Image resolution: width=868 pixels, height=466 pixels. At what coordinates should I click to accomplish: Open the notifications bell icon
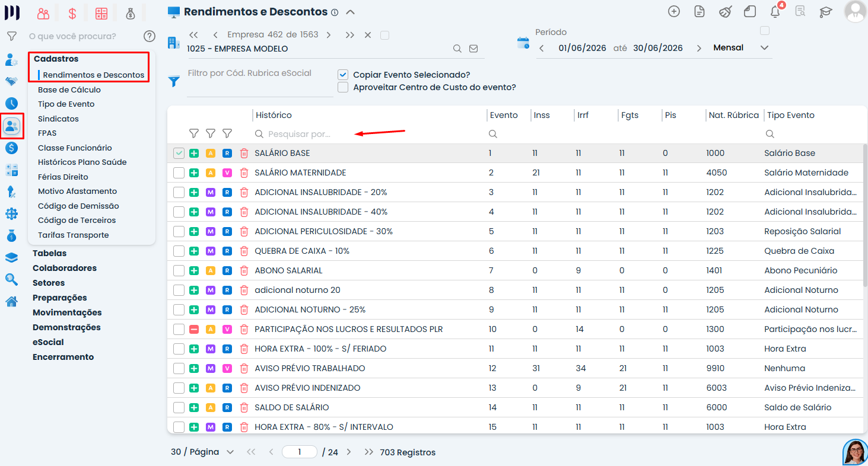point(775,11)
